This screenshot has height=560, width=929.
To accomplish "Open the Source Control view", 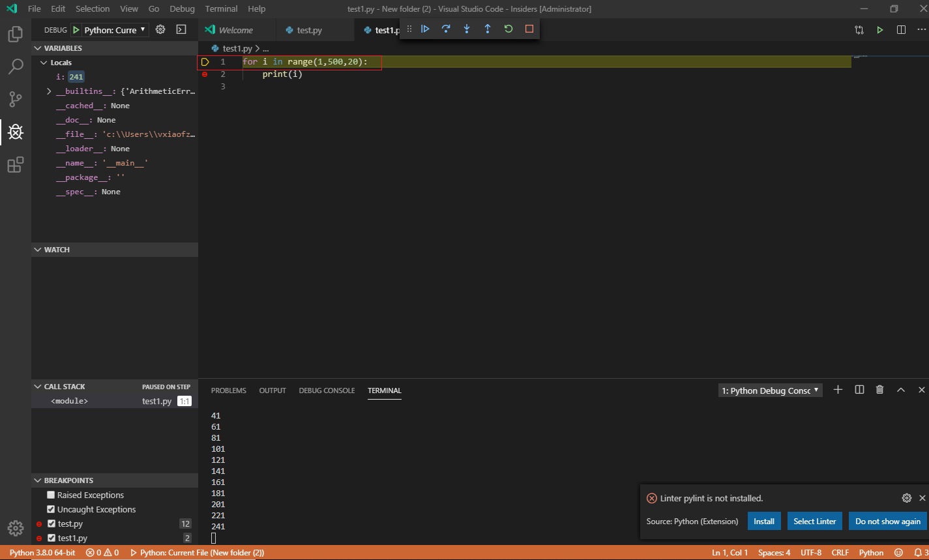I will 16,99.
